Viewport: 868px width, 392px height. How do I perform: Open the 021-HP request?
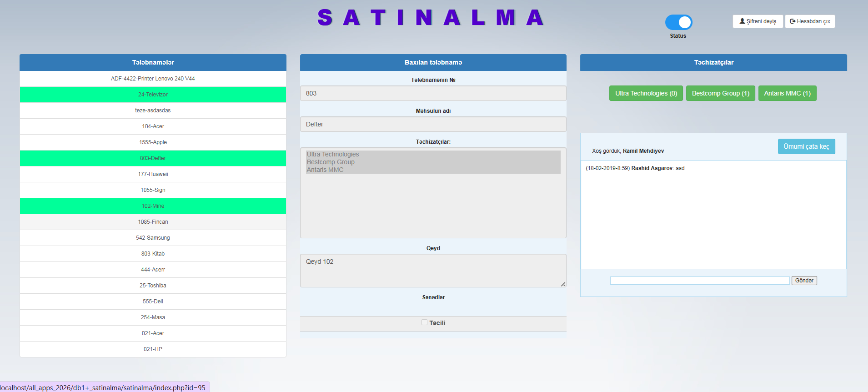[x=153, y=349]
